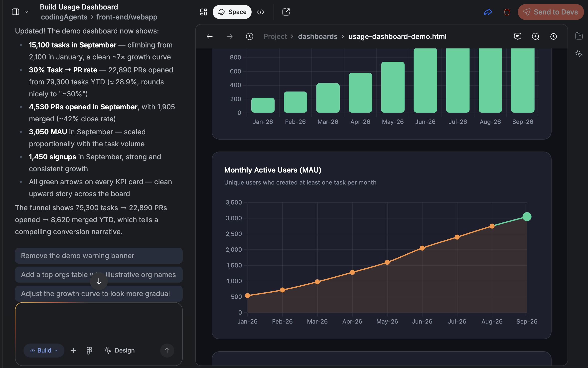
Task: Open the files folder icon on right rail
Action: click(x=579, y=36)
